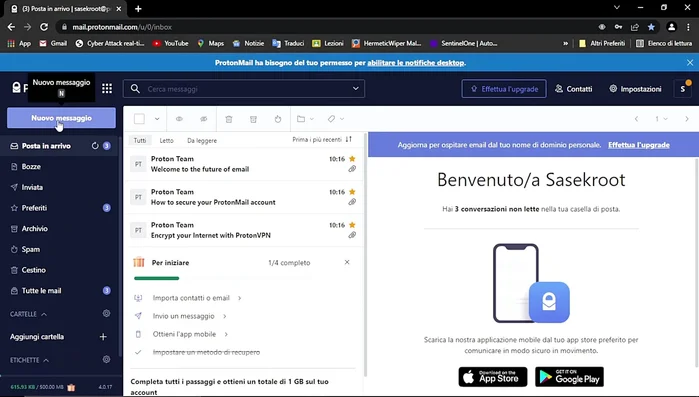Select the Tutti filter tab
The width and height of the screenshot is (699, 397).
[140, 140]
